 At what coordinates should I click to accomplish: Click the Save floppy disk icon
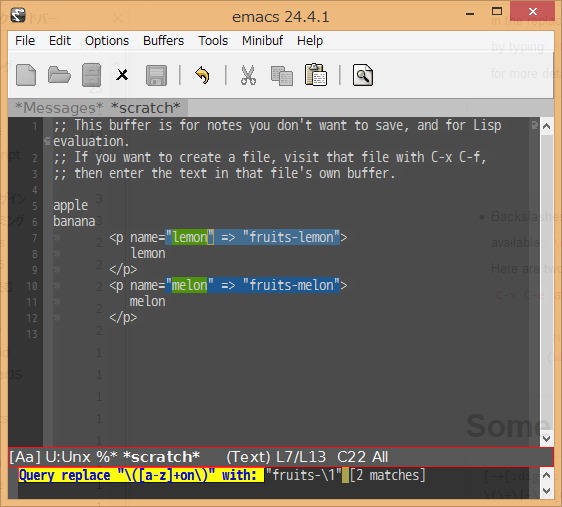pyautogui.click(x=156, y=75)
